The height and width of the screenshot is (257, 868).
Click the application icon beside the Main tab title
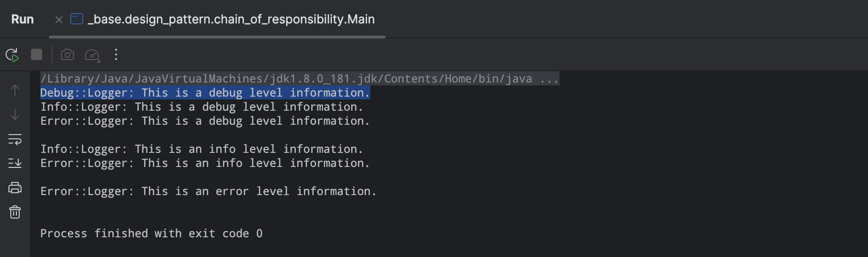pyautogui.click(x=77, y=19)
